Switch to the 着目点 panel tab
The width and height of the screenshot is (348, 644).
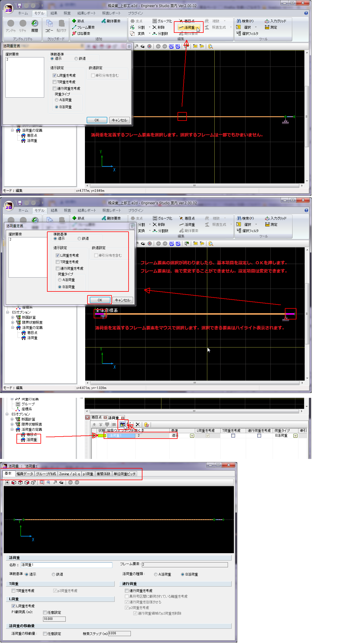point(97,417)
